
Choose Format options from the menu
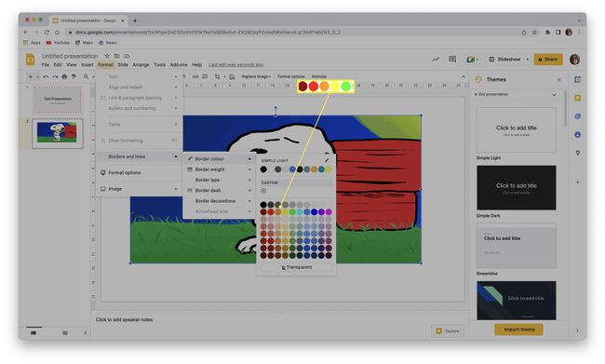[x=140, y=172]
